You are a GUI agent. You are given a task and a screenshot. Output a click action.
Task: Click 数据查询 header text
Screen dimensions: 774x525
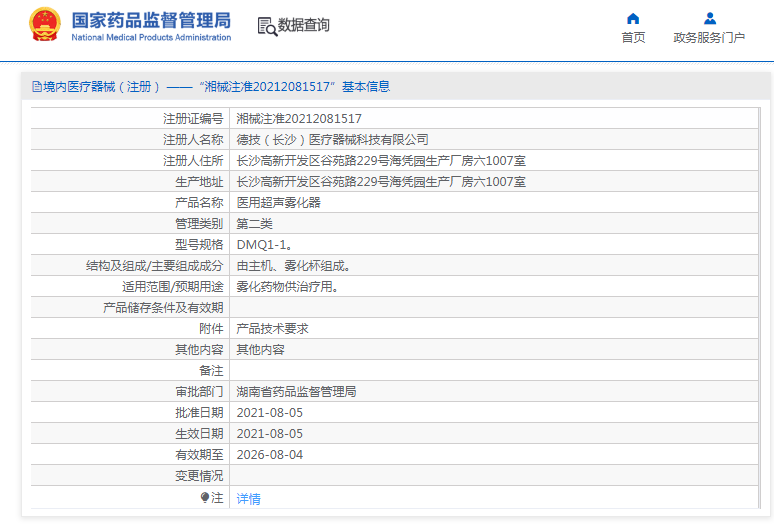(x=303, y=25)
